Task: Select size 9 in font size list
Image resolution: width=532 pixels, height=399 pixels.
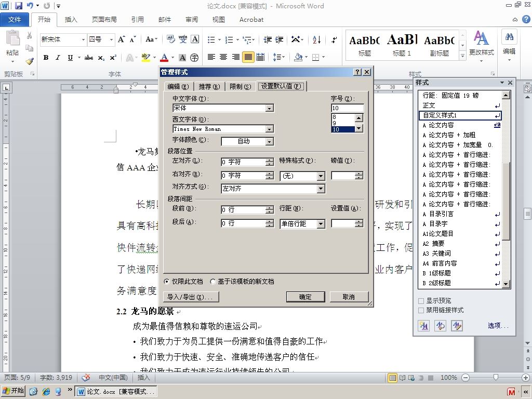Action: point(343,123)
